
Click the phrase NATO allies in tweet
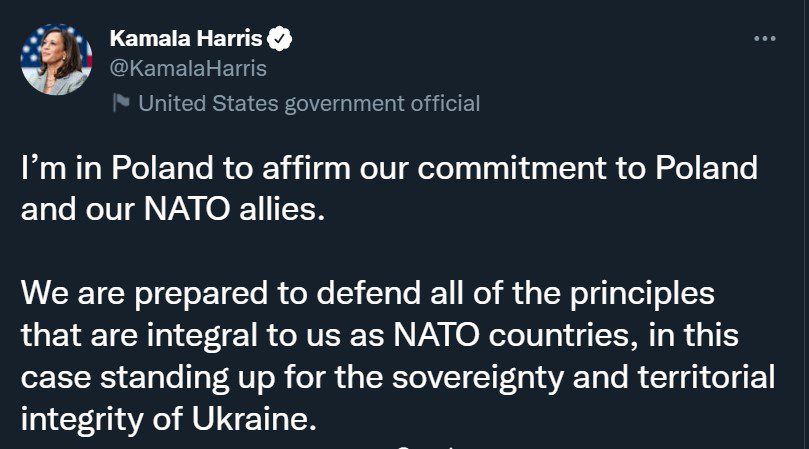click(234, 210)
